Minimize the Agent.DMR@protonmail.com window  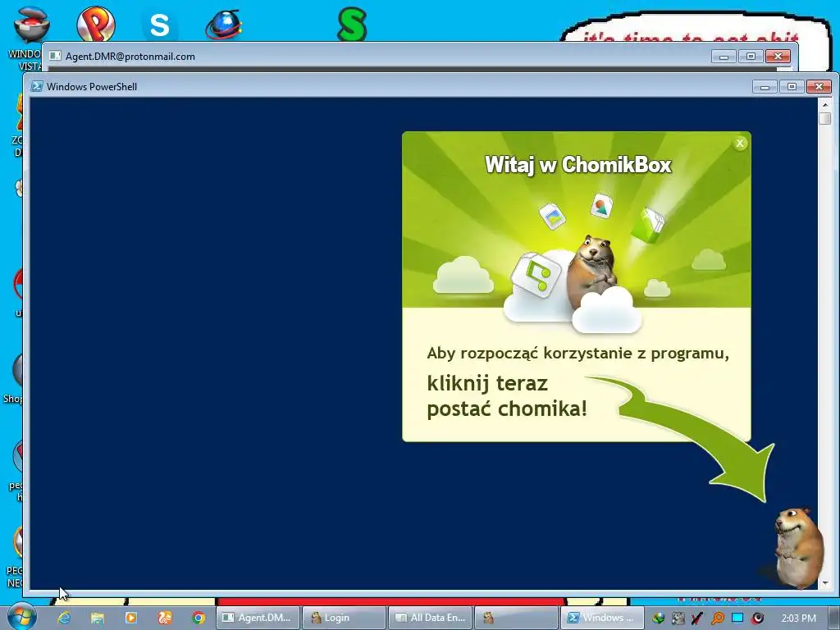[724, 57]
